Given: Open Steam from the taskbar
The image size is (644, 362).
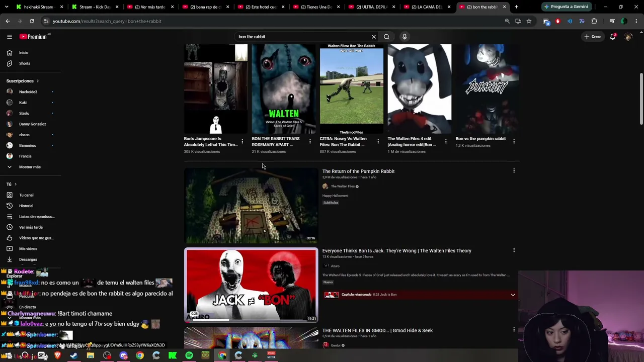Looking at the screenshot, I should tap(74, 356).
